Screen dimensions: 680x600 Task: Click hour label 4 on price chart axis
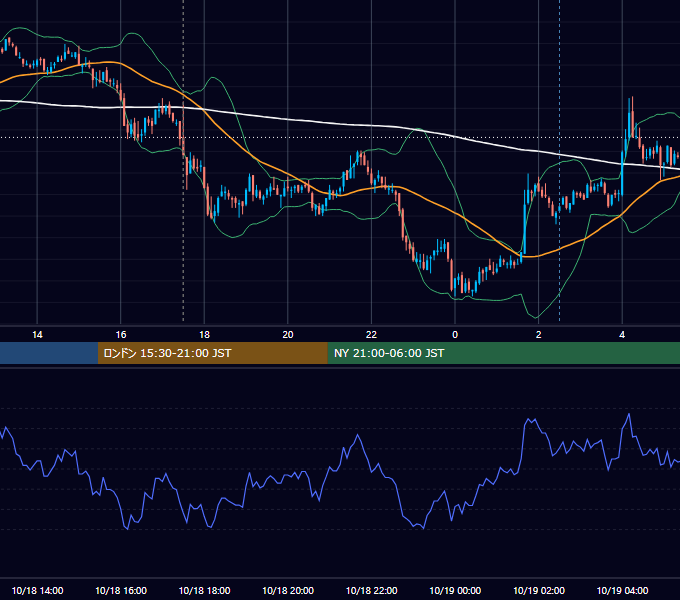pos(622,335)
